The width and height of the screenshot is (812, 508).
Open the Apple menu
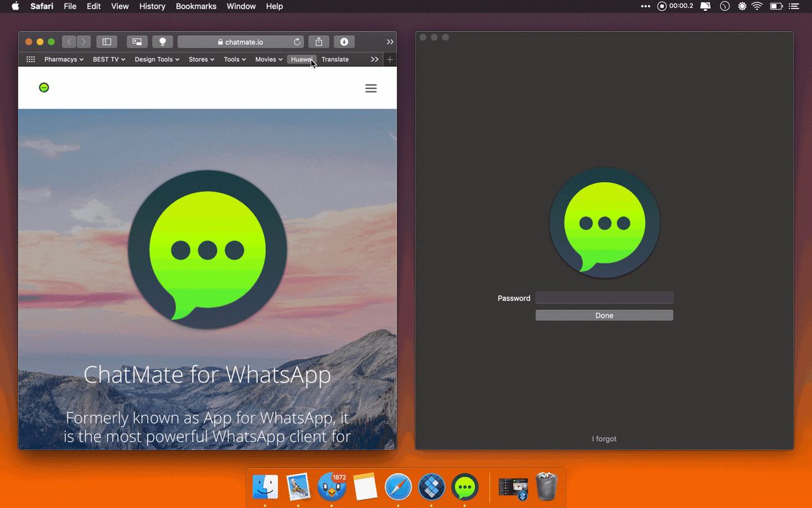click(x=16, y=6)
